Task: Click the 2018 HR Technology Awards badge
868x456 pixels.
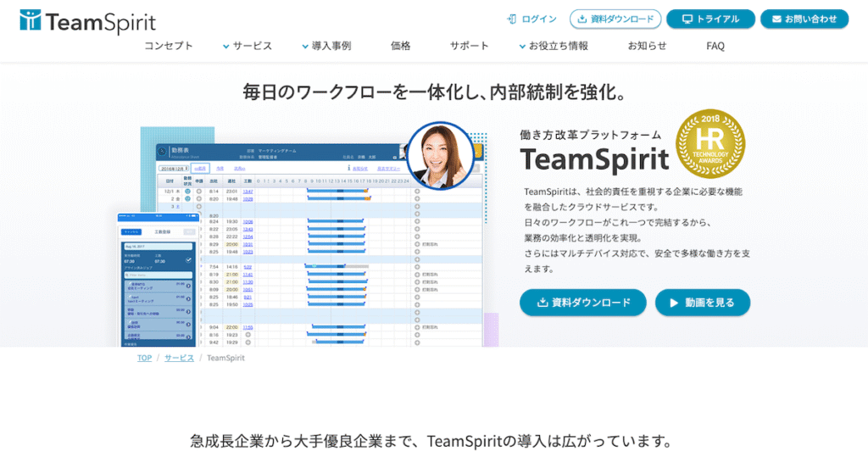Action: 710,142
